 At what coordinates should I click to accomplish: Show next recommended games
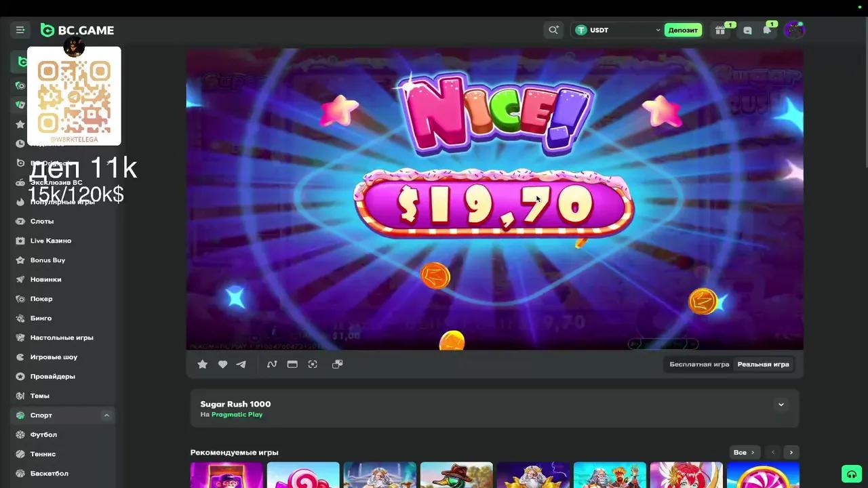(791, 452)
